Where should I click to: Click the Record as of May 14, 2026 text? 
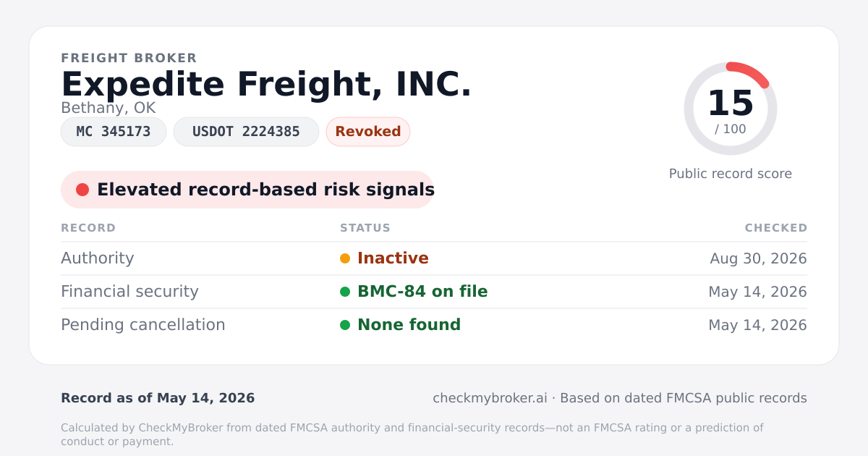click(x=158, y=398)
